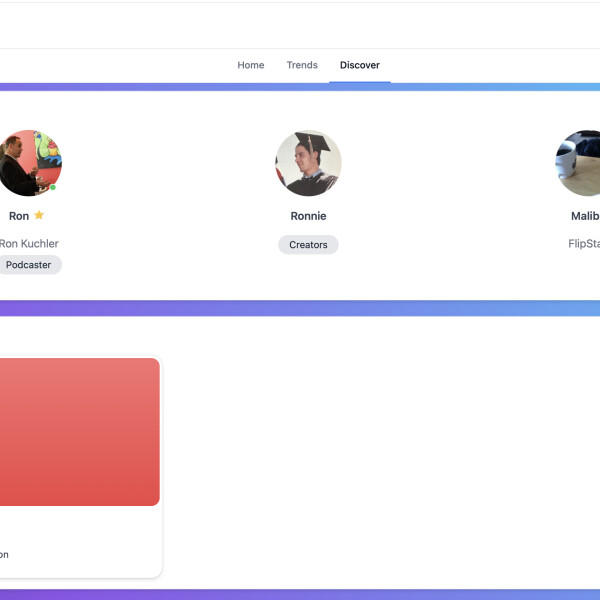This screenshot has width=600, height=600.
Task: Click the Creators tag under Ronnie
Action: (x=308, y=245)
